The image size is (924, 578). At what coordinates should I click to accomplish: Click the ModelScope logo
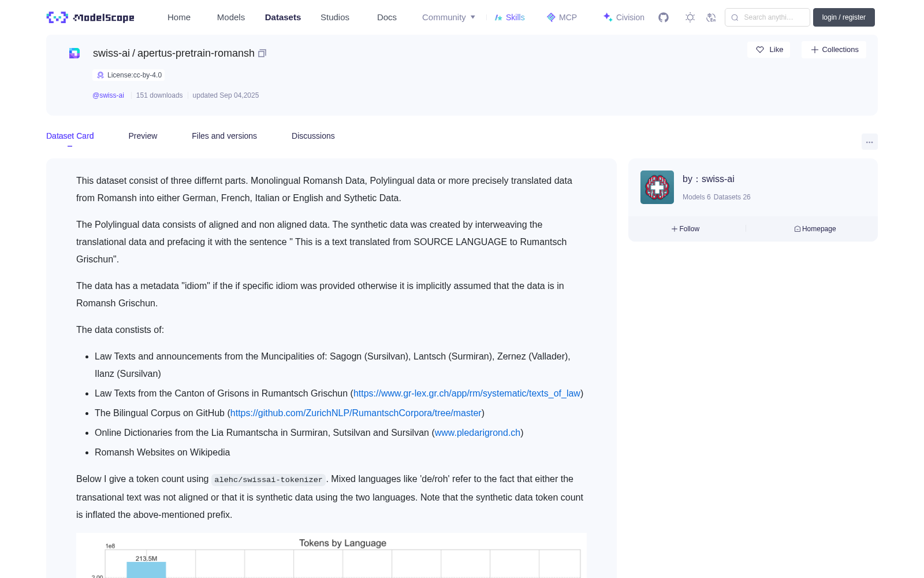[91, 17]
